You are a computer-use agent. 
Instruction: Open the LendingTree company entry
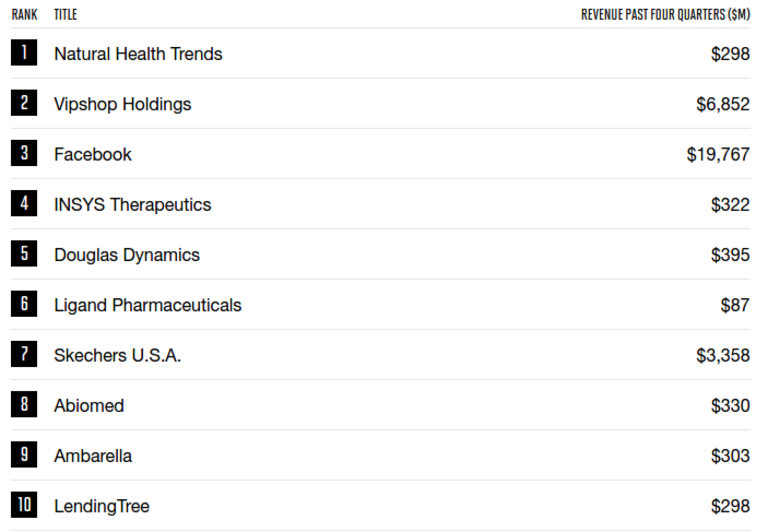pyautogui.click(x=101, y=507)
